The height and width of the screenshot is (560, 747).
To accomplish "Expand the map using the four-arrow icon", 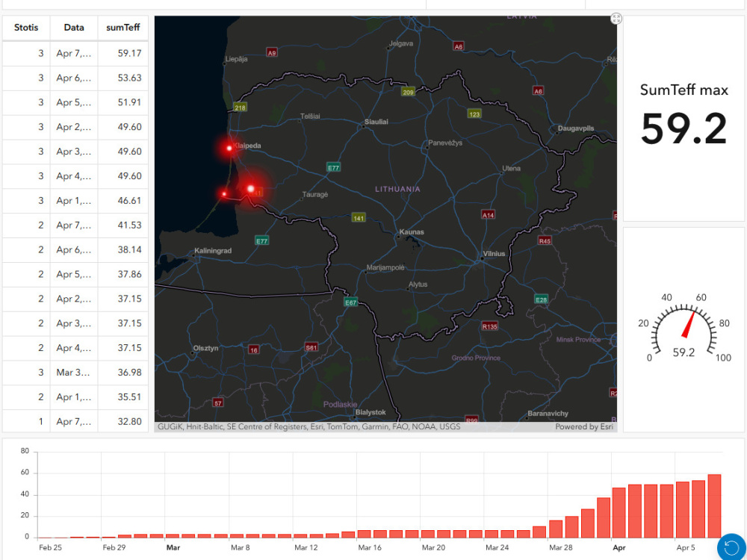I will (x=616, y=19).
